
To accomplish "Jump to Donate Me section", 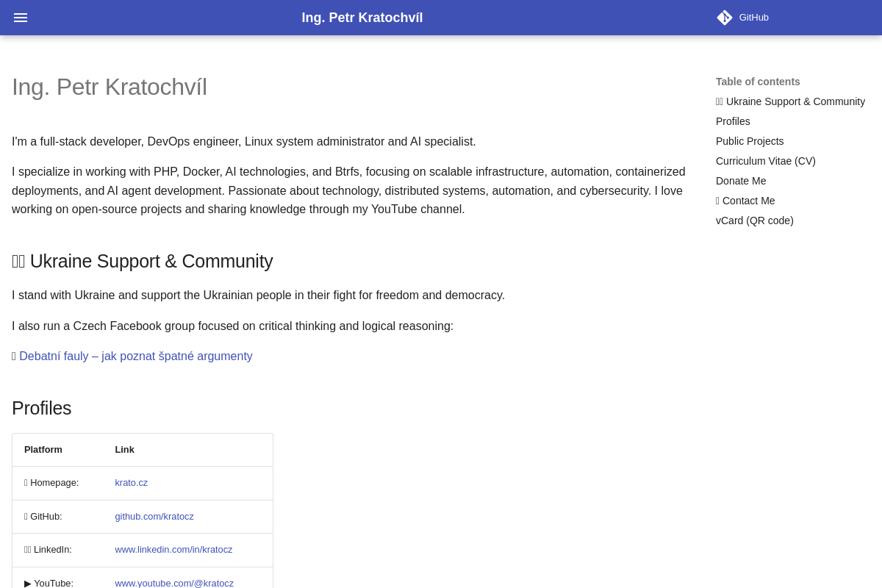I will click(x=741, y=181).
